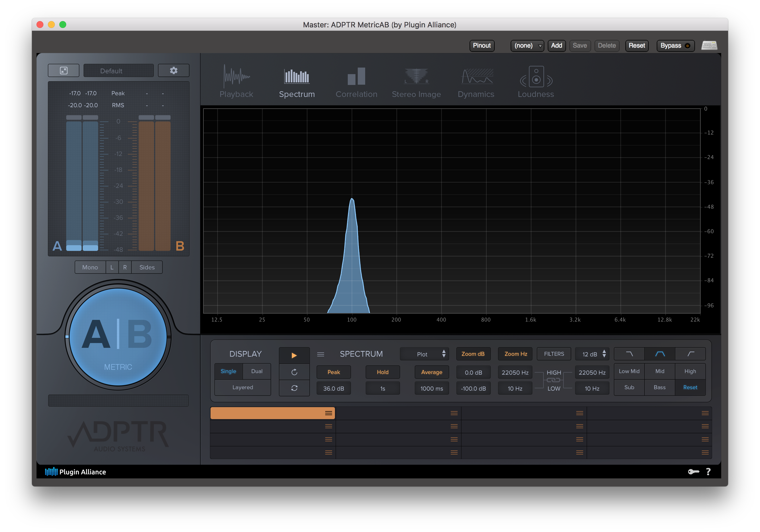The image size is (760, 532).
Task: Click the Plugin Alliance logo
Action: click(76, 472)
